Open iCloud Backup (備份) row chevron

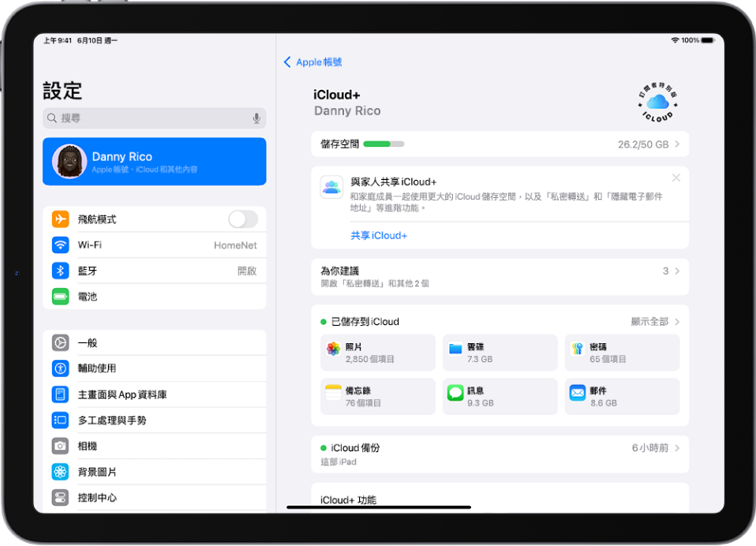point(677,448)
